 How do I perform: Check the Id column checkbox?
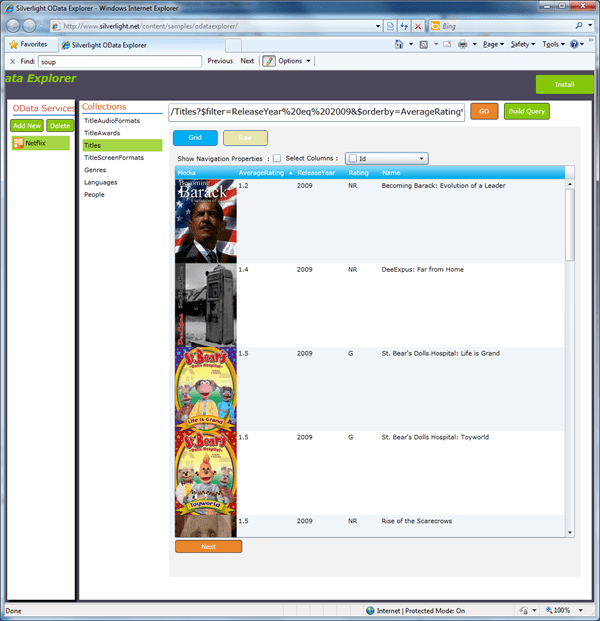click(353, 158)
